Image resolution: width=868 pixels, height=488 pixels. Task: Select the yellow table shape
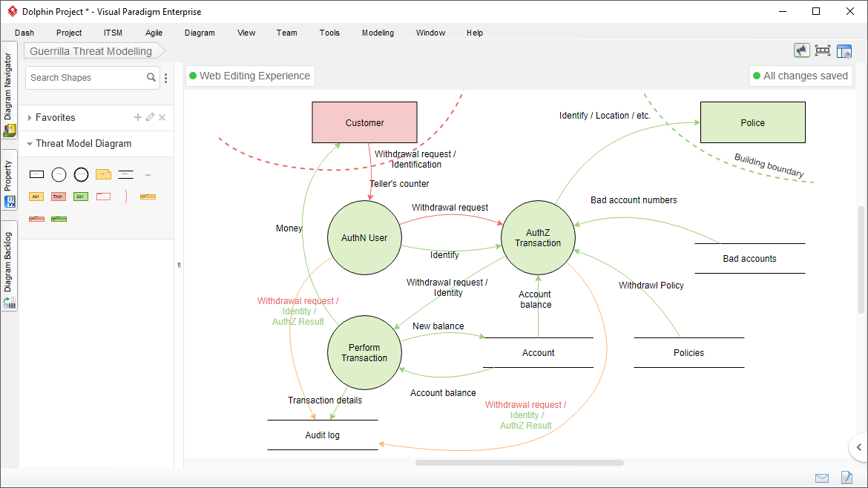(148, 197)
